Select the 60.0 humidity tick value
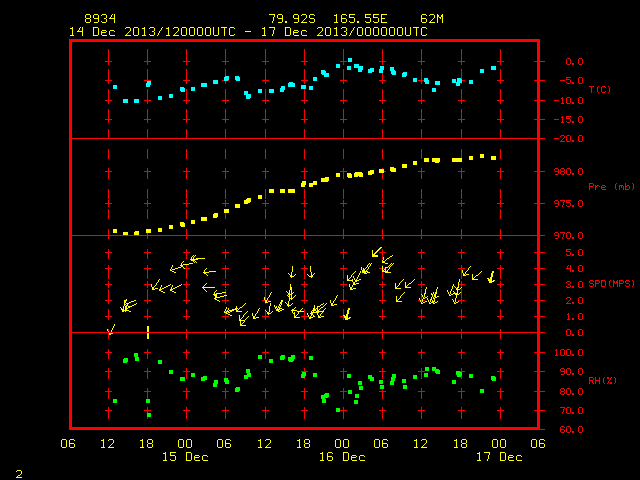Screen dimensions: 640x480 tap(571, 430)
